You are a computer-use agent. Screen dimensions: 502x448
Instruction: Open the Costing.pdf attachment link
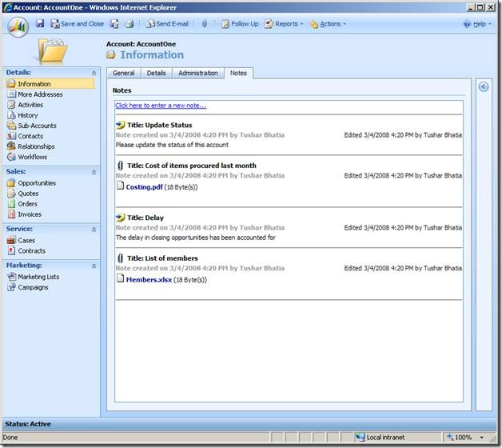(145, 187)
